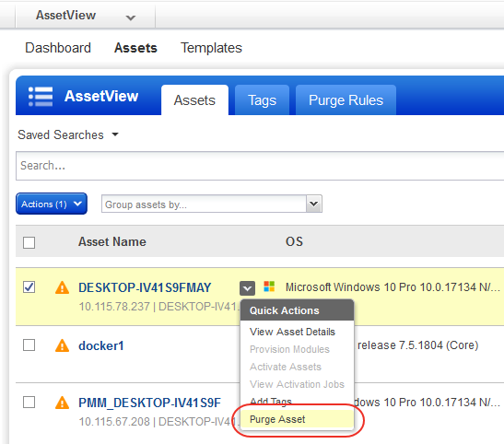Open the Assets top navigation item
The height and width of the screenshot is (444, 504).
coord(135,48)
